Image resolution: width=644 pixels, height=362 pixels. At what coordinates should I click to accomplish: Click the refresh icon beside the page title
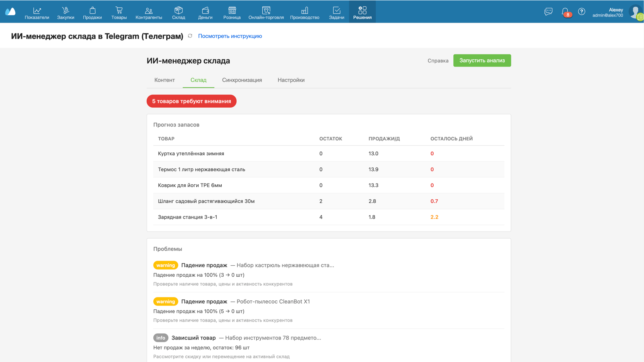tap(190, 36)
